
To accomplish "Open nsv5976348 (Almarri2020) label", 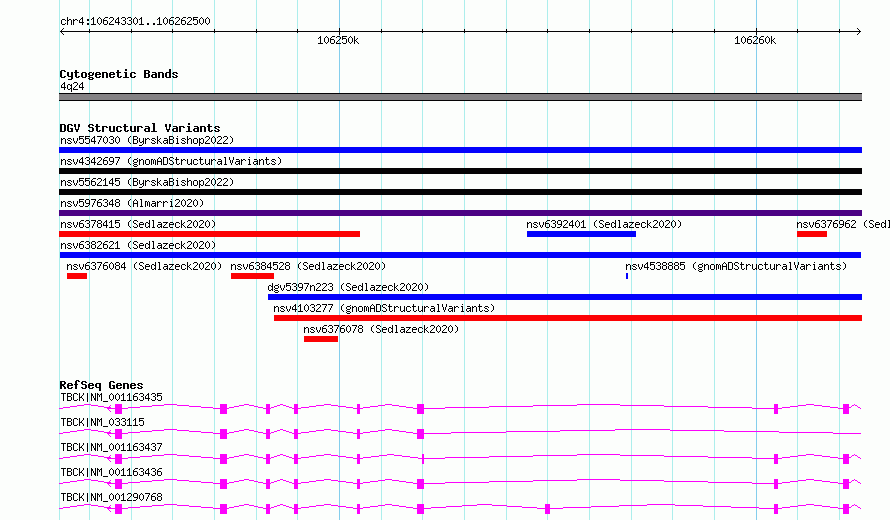I will (132, 203).
